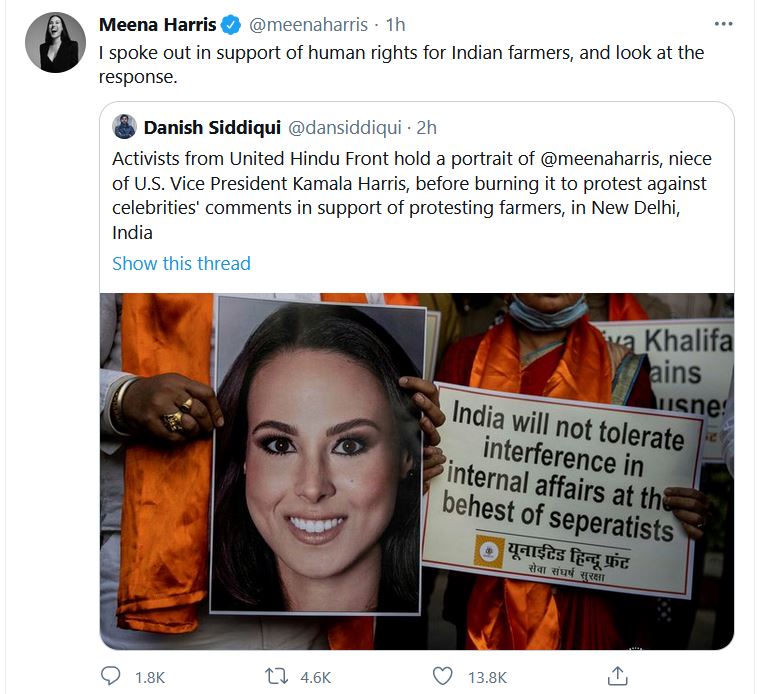Image resolution: width=763 pixels, height=694 pixels.
Task: Open Danish Siddiqui's small avatar
Action: [125, 127]
